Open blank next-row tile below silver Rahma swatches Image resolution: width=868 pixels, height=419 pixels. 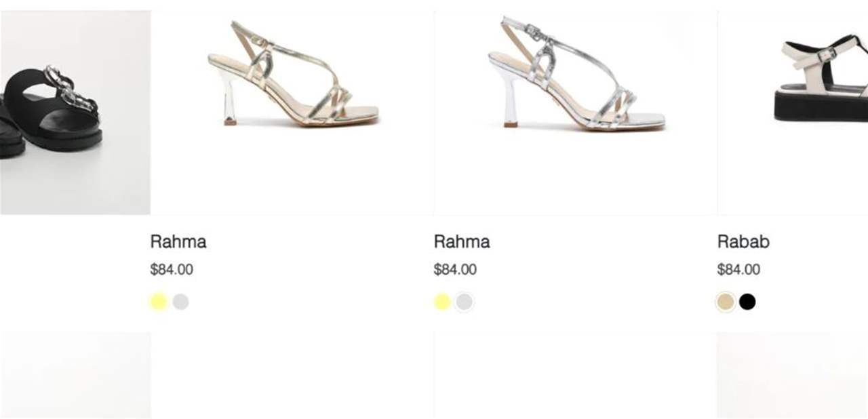(x=576, y=375)
